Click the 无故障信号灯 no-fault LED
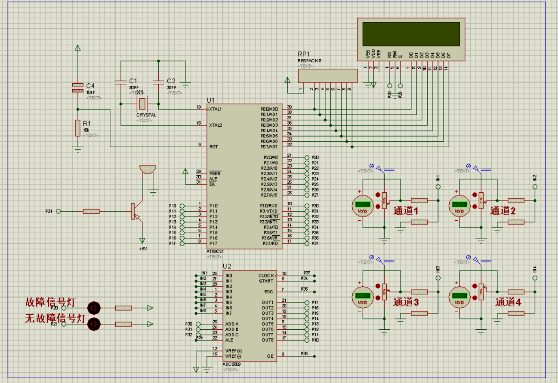 pos(94,324)
